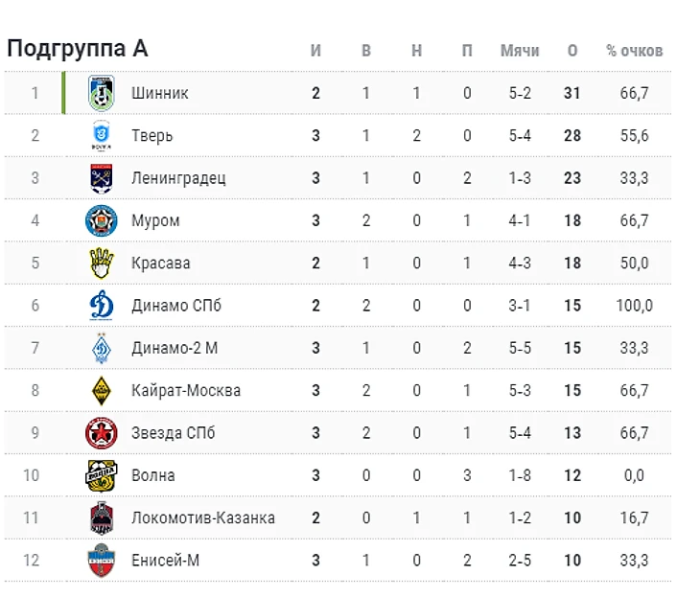Click the % очков column header
This screenshot has height=597, width=700.
tap(634, 51)
